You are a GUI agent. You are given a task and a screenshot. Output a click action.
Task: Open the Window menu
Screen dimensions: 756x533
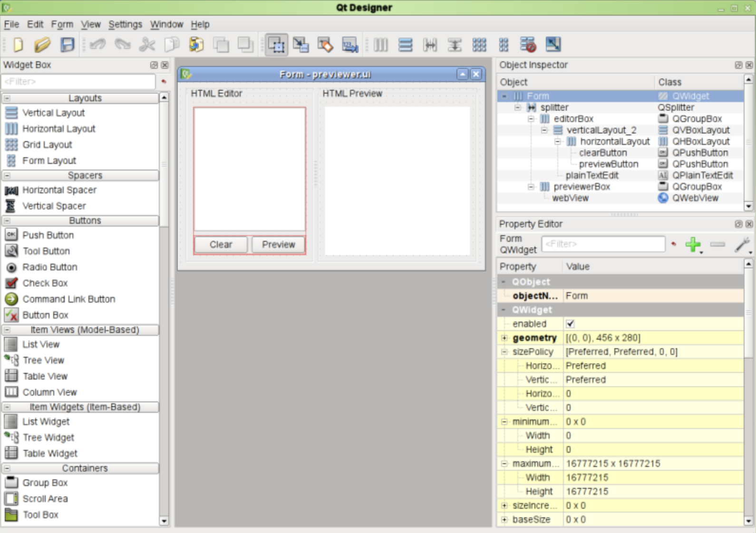[166, 24]
